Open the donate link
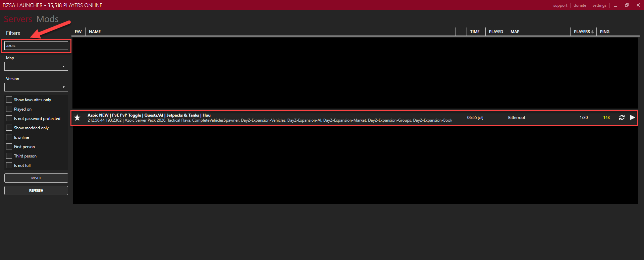Screen dimensions: 644x260 tap(580, 5)
